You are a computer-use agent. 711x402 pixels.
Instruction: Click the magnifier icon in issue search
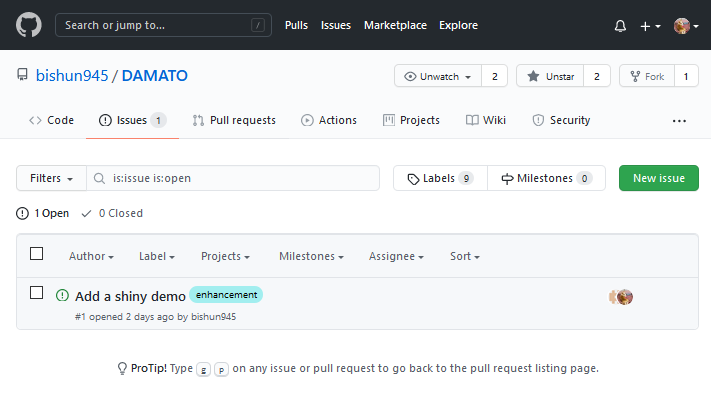99,179
